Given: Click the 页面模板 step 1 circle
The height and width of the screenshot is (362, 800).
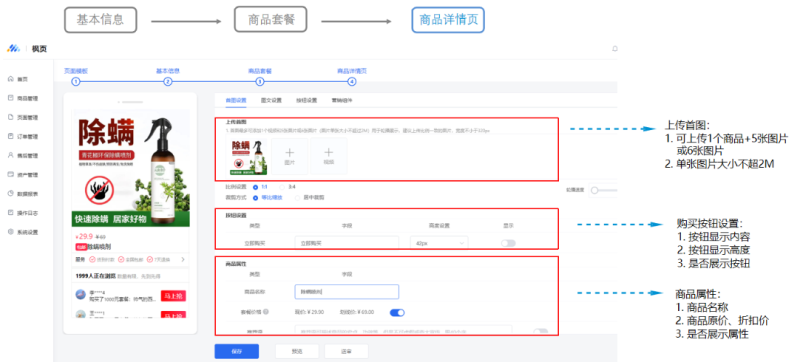Looking at the screenshot, I should [x=76, y=82].
